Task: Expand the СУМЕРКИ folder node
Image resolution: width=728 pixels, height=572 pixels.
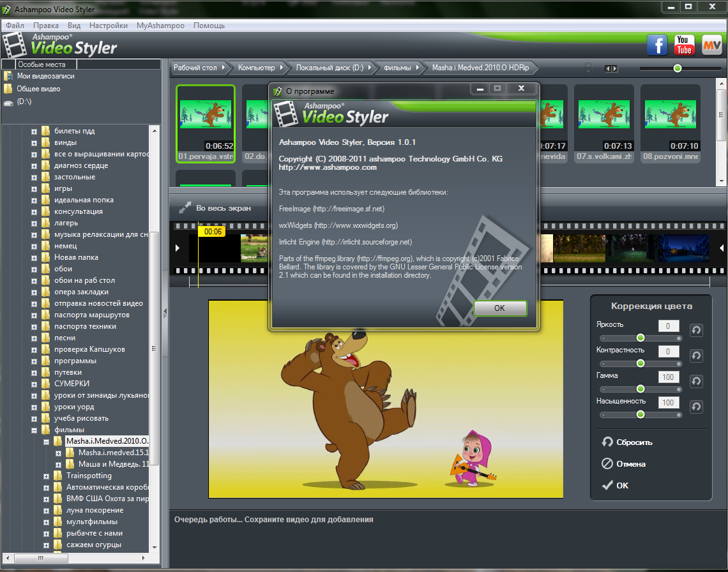Action: [x=34, y=384]
